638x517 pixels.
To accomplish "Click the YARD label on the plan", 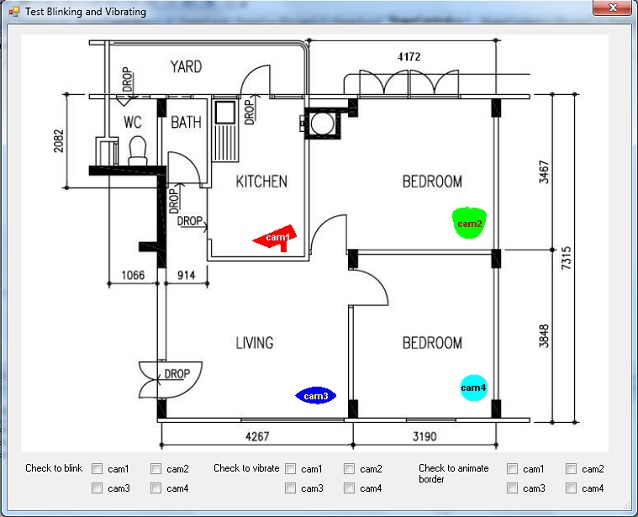I will tap(186, 67).
